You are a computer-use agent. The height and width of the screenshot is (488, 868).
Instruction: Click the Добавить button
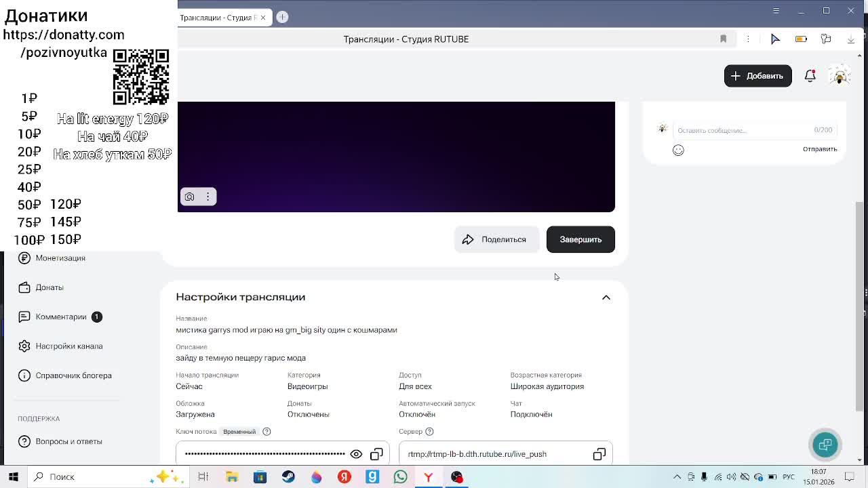click(757, 76)
